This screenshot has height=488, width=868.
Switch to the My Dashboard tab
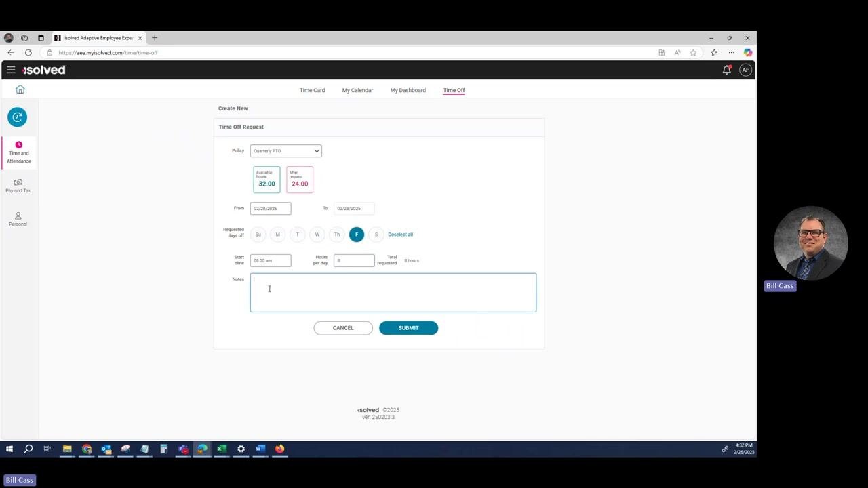pos(408,90)
